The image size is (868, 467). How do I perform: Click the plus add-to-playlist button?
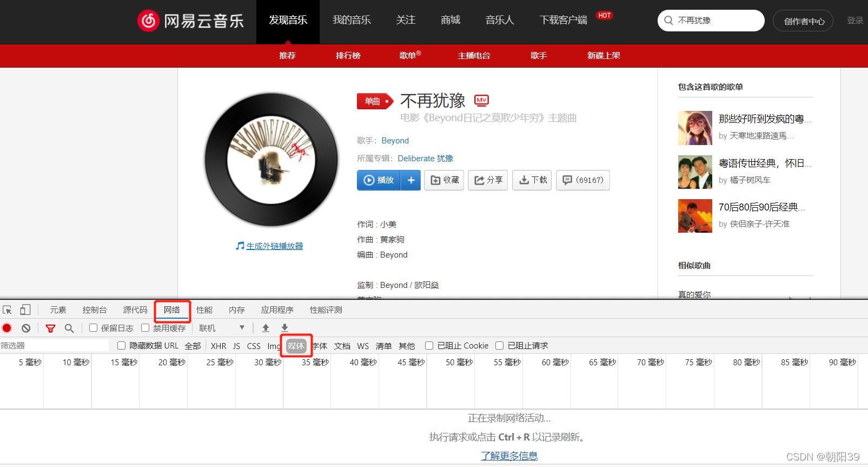(410, 180)
